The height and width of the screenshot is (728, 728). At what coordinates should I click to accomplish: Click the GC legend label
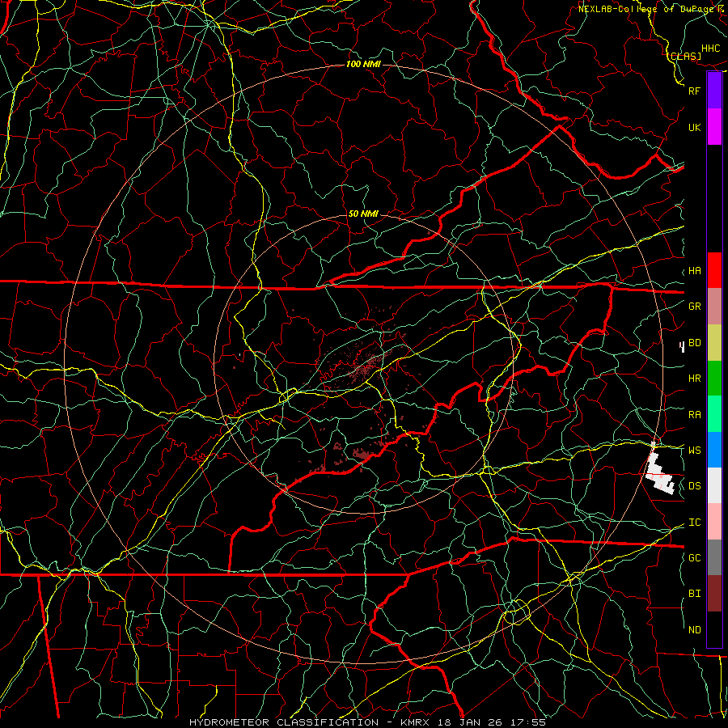(x=695, y=558)
